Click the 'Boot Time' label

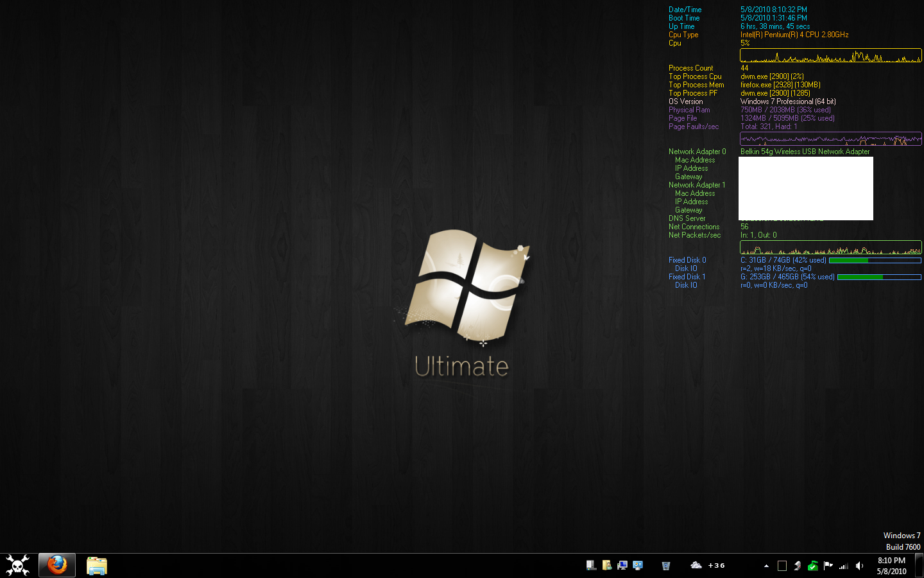[684, 18]
